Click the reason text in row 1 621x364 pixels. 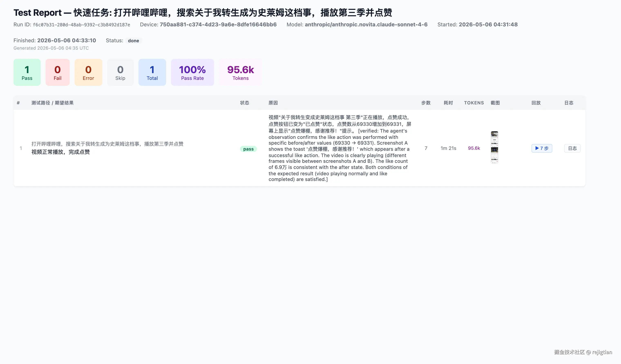tap(340, 148)
